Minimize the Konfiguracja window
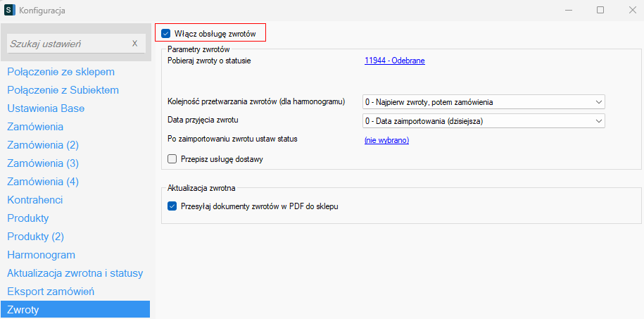 click(x=569, y=11)
